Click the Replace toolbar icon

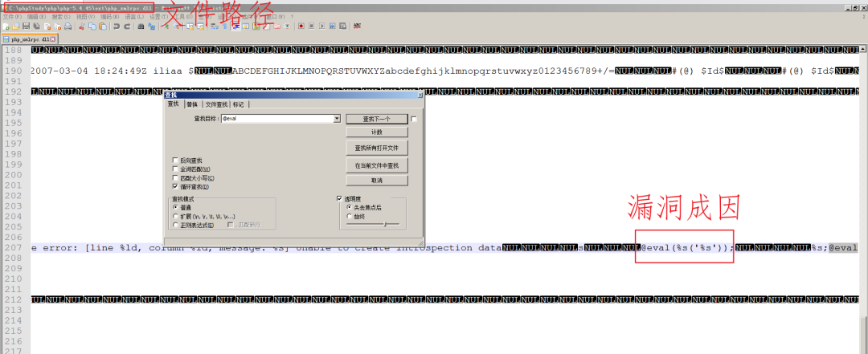pos(151,26)
